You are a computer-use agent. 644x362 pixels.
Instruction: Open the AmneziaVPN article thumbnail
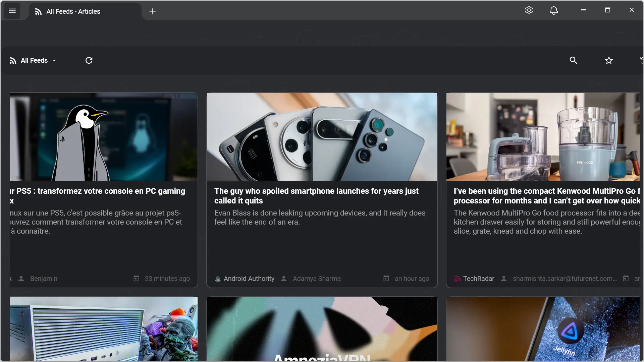[x=322, y=329]
